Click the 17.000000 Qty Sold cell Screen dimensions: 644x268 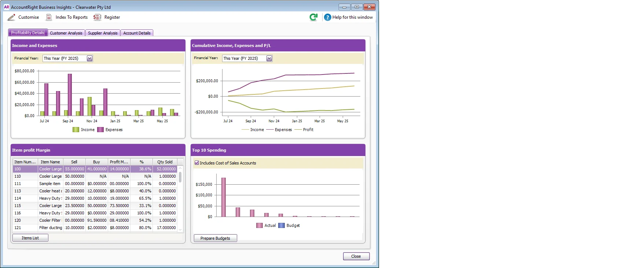pos(165,228)
